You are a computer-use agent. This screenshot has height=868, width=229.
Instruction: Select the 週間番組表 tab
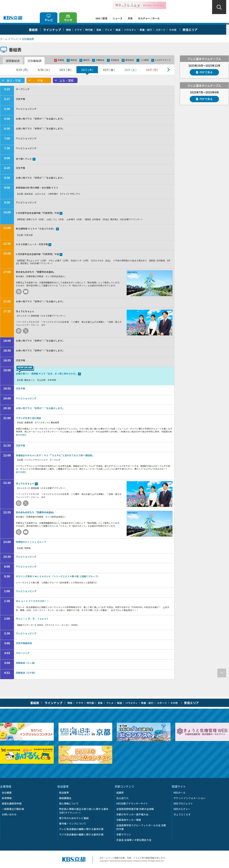[13, 61]
